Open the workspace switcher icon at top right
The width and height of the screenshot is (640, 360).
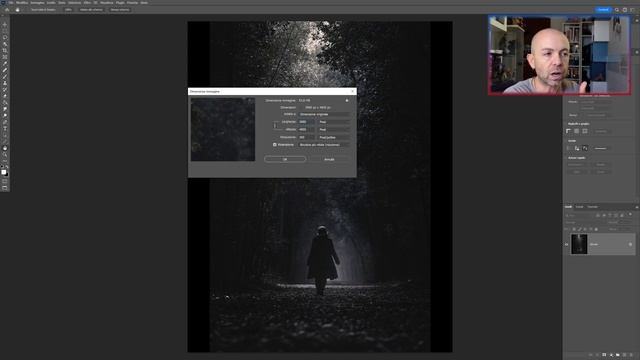pos(624,10)
